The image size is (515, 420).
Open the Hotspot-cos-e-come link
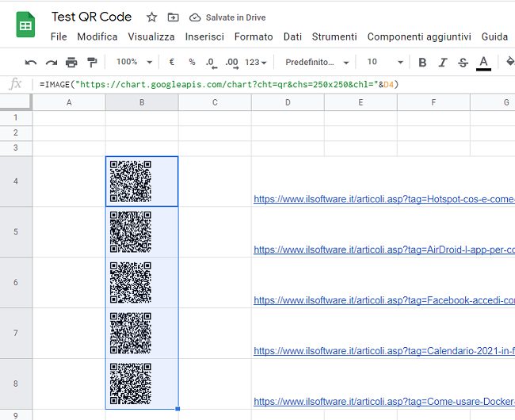tap(384, 199)
